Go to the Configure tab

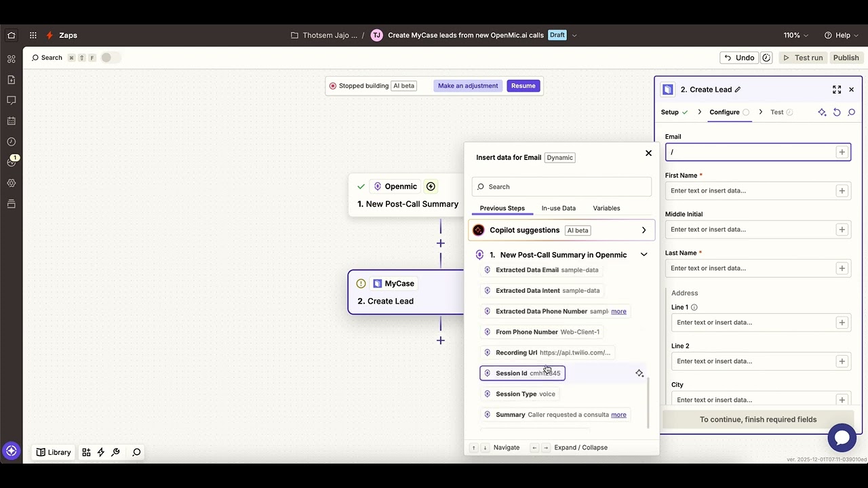click(729, 113)
